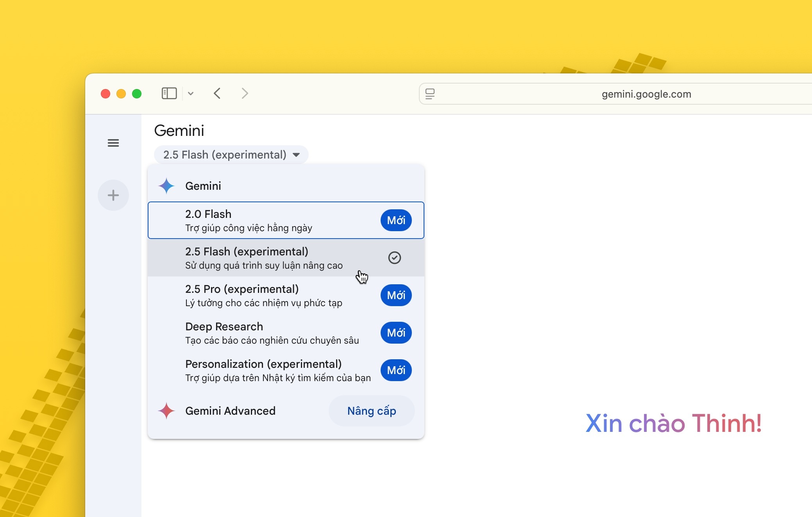The width and height of the screenshot is (812, 517).
Task: Click the Mới badge beside 2.0 Flash
Action: pyautogui.click(x=396, y=220)
